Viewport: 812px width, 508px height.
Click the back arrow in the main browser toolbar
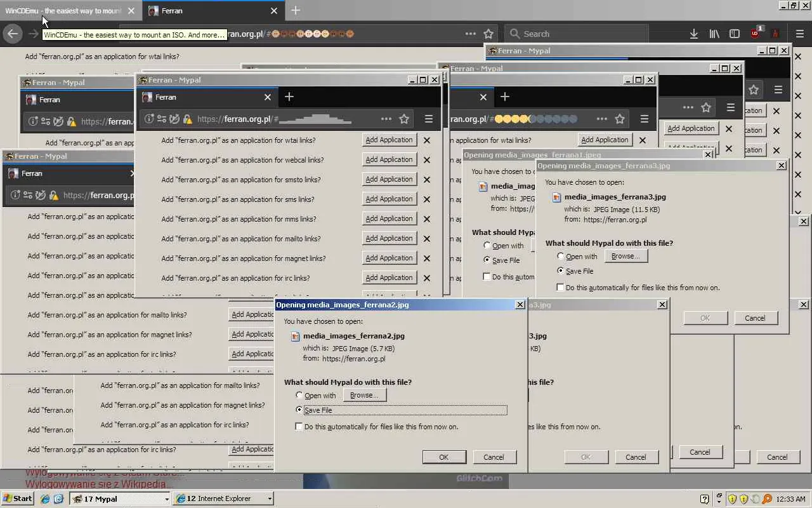[x=13, y=34]
